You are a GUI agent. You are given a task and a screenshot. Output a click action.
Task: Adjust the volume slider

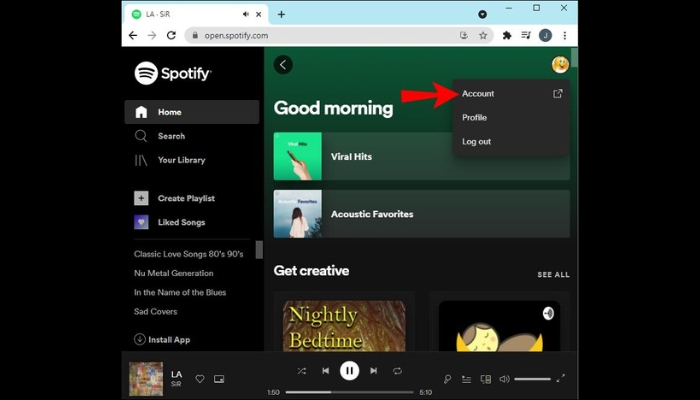pyautogui.click(x=532, y=379)
